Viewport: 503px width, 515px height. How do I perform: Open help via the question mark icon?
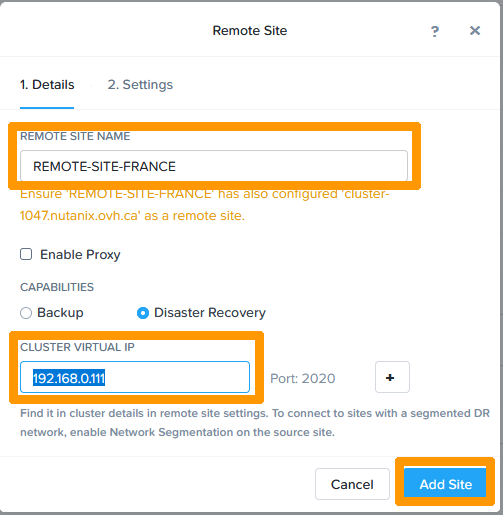(x=435, y=31)
